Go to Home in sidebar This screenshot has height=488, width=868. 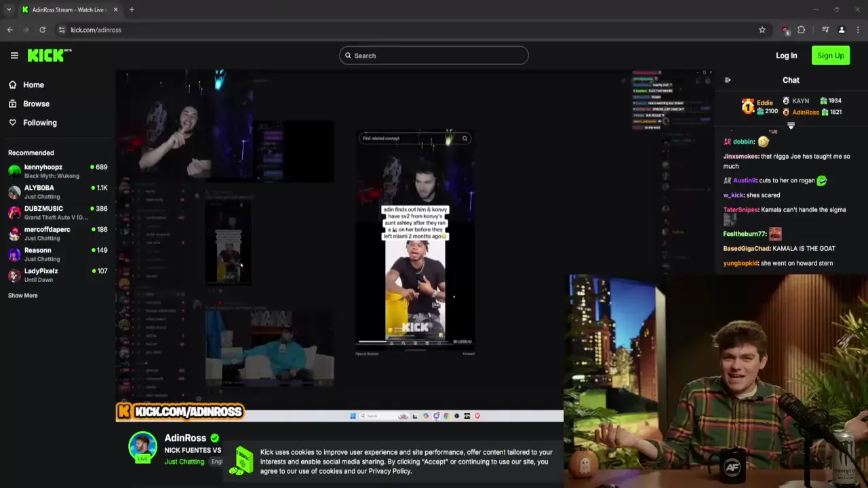point(33,85)
